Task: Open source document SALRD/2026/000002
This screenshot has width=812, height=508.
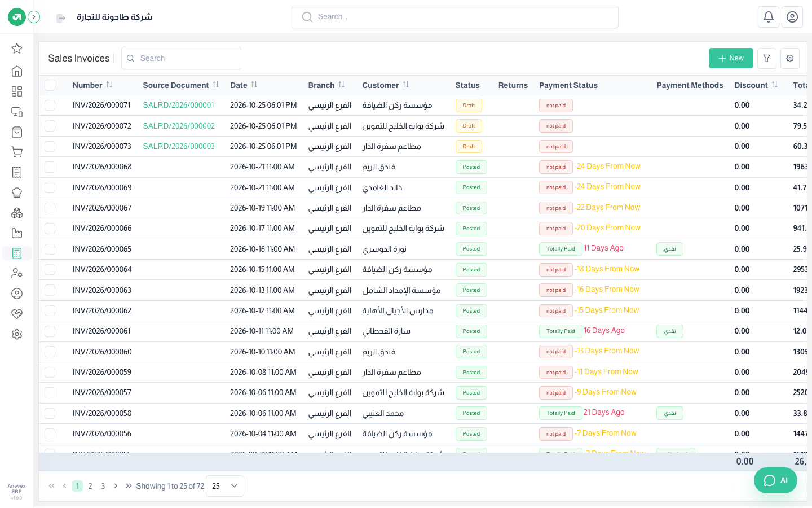Action: [x=179, y=126]
